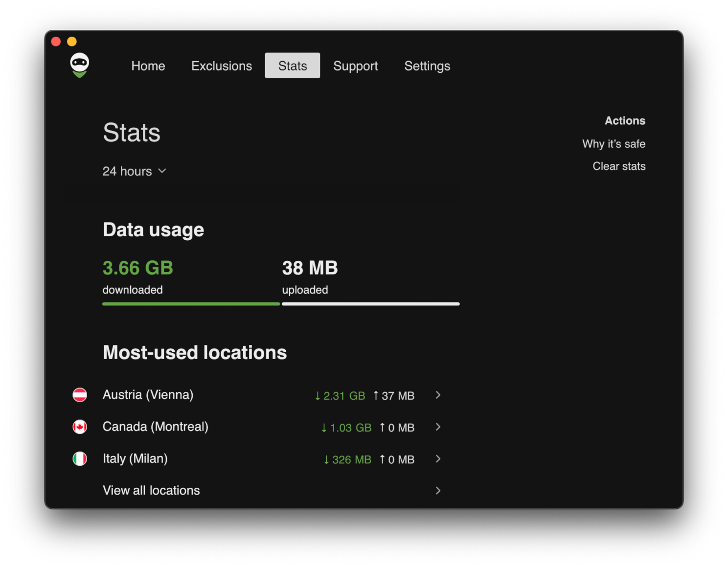Expand Italy (Milan) details chevron

[x=438, y=459]
